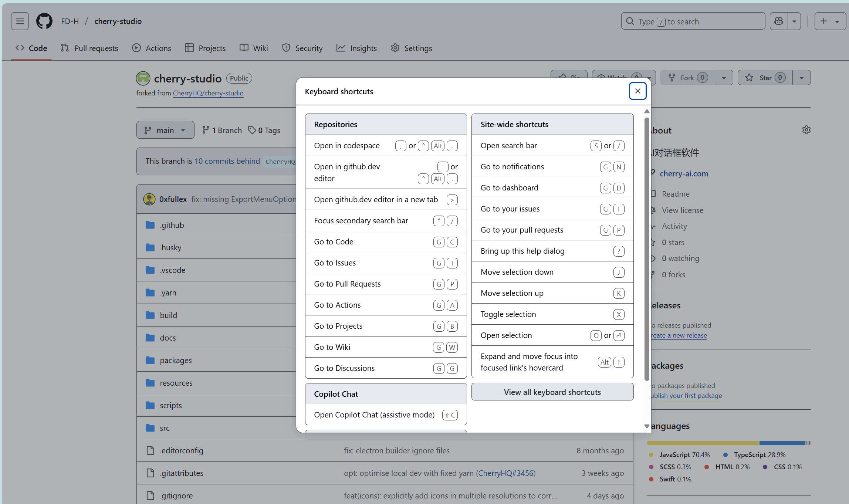Viewport: 849px width, 504px height.
Task: Click the shortcuts dialog scrollbar down arrow
Action: coord(646,426)
